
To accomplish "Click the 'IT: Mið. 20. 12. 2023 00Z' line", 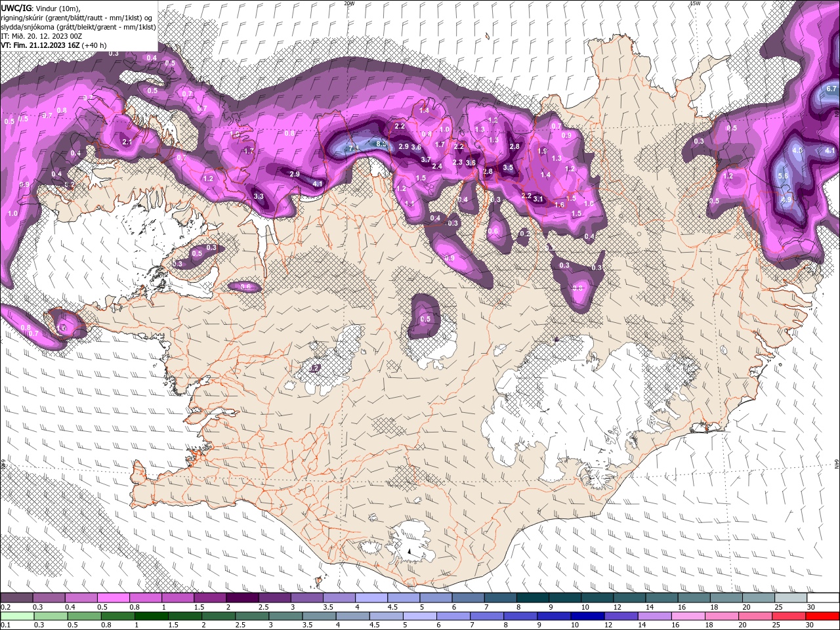I will coord(41,36).
